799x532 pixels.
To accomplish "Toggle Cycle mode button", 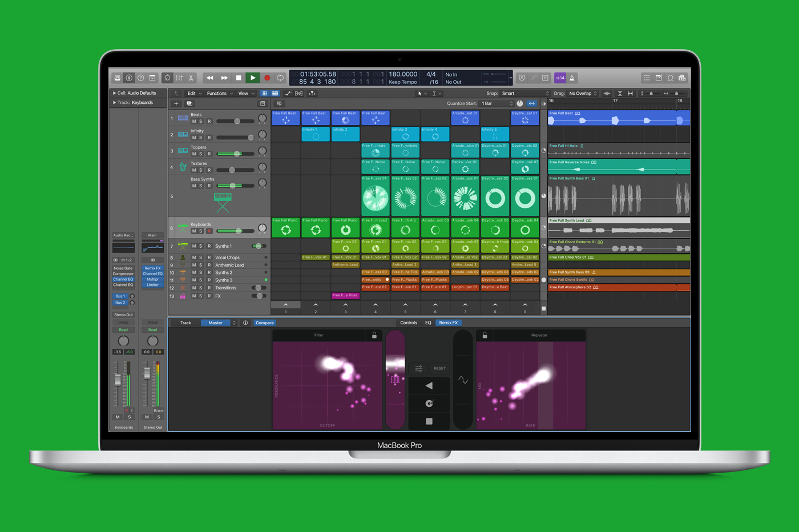I will [280, 78].
